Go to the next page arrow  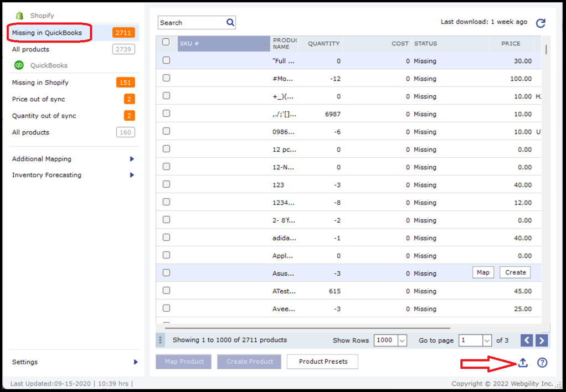click(542, 341)
